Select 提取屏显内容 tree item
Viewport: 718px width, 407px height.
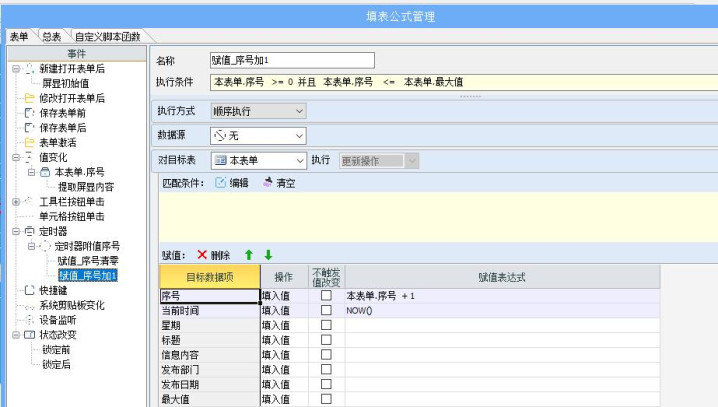point(86,187)
